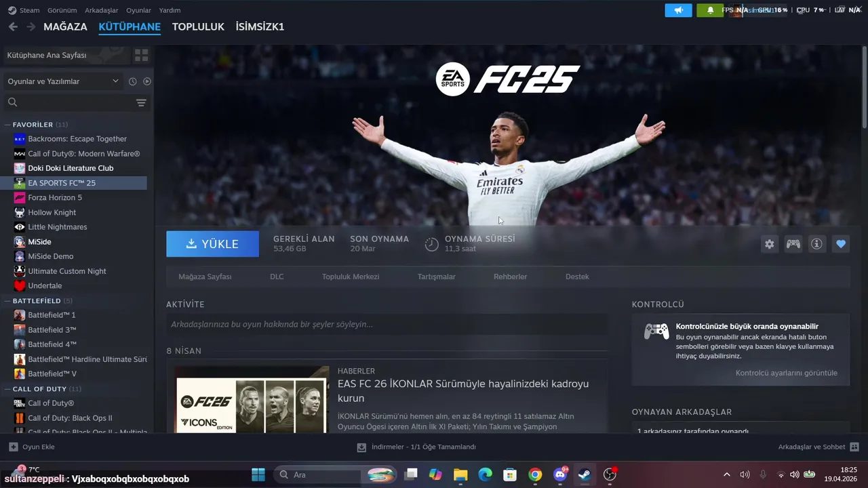
Task: Go forward with the navigation arrow
Action: [31, 26]
